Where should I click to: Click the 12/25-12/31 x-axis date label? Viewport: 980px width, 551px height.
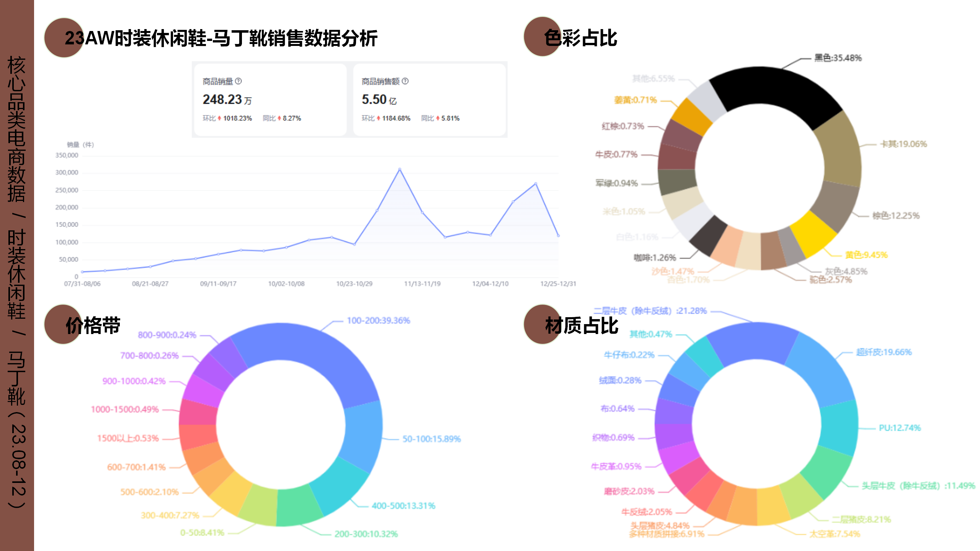point(558,284)
